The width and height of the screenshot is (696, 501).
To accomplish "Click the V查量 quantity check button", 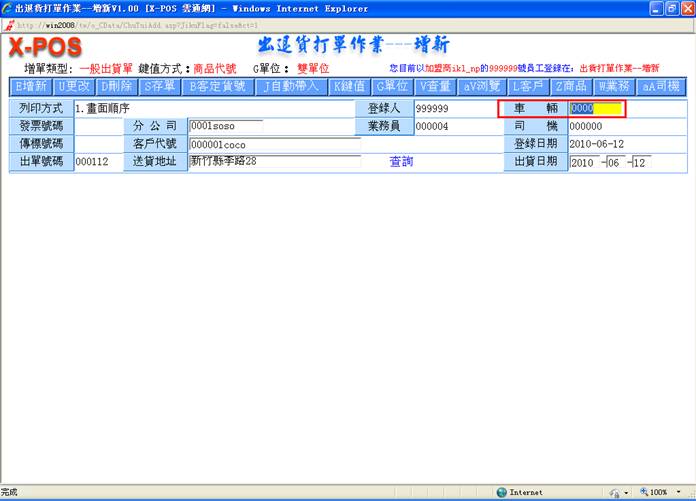I will coord(435,86).
